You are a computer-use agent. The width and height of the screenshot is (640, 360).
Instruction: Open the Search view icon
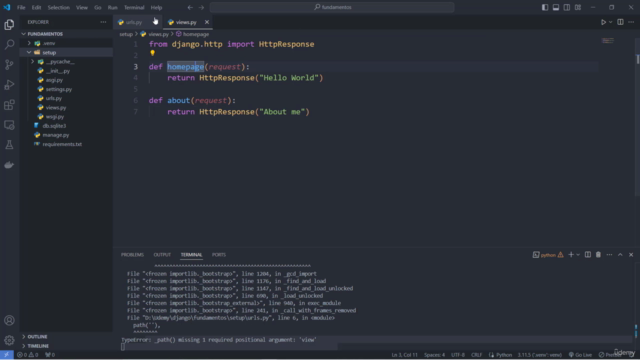[9, 44]
